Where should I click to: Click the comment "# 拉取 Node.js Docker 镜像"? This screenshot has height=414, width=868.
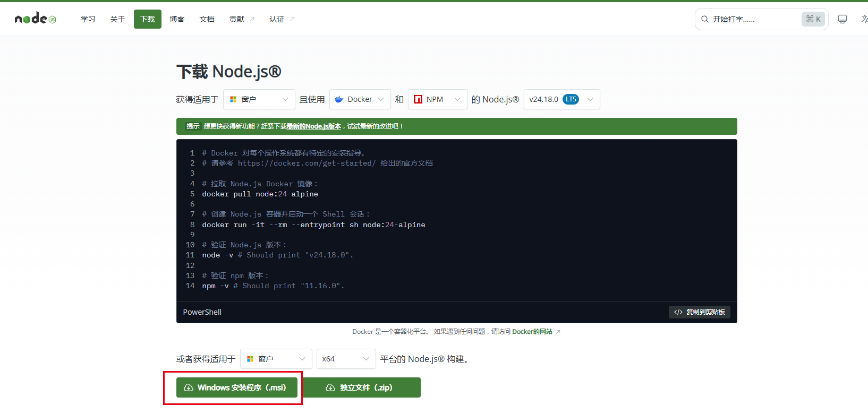click(x=260, y=184)
